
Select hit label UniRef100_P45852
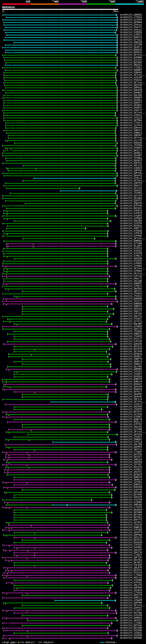[x=131, y=548]
